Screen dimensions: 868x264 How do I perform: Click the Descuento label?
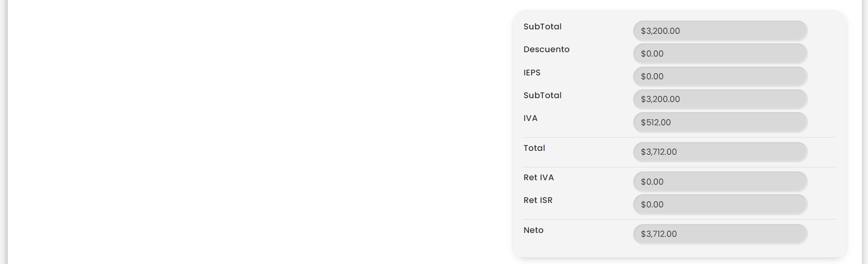click(546, 49)
